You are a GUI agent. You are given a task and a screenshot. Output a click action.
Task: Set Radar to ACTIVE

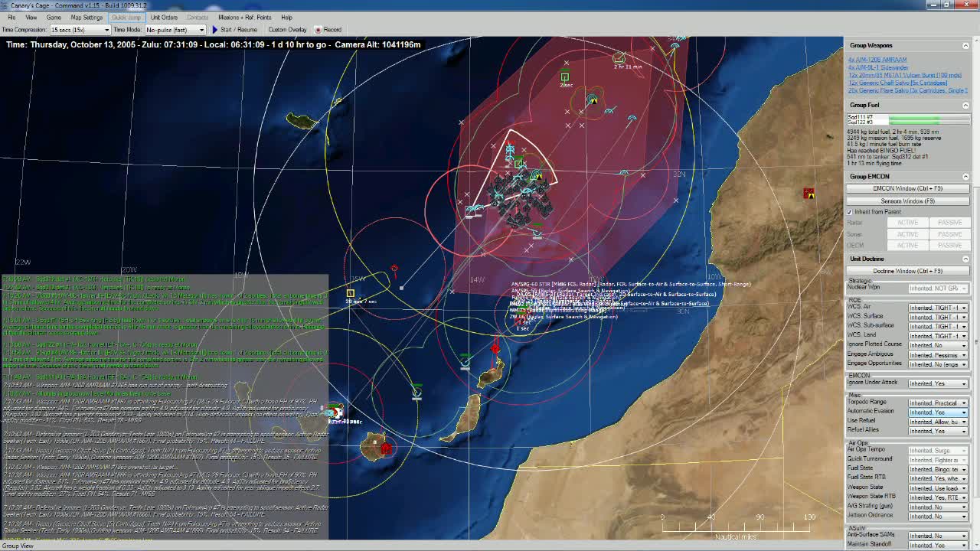(907, 223)
